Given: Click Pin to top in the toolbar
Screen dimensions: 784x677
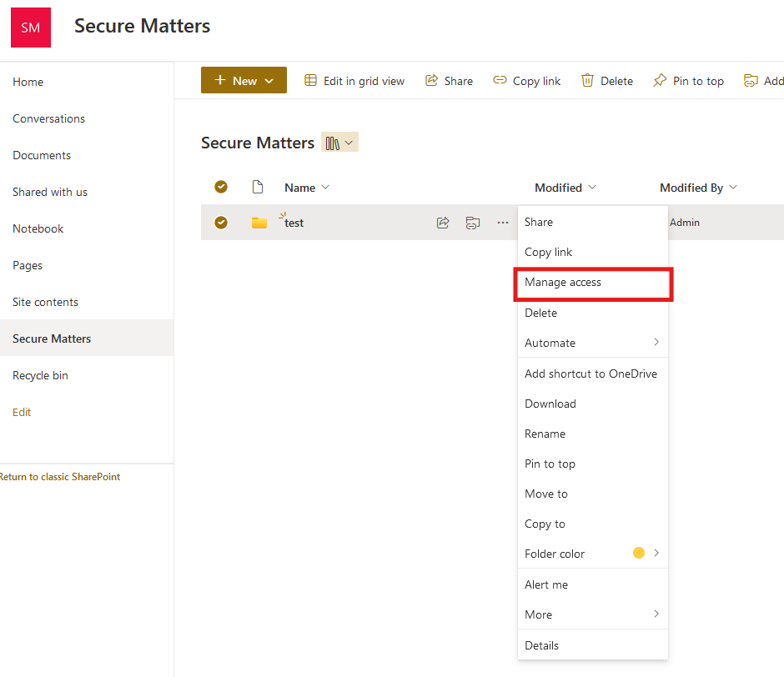Looking at the screenshot, I should pos(688,81).
